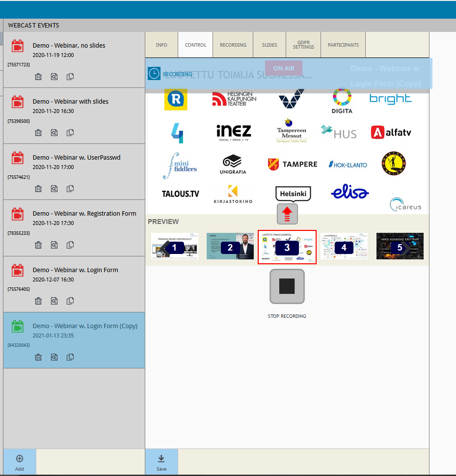456x476 pixels.
Task: Show the PARTICIPANTS tab
Action: [x=343, y=45]
